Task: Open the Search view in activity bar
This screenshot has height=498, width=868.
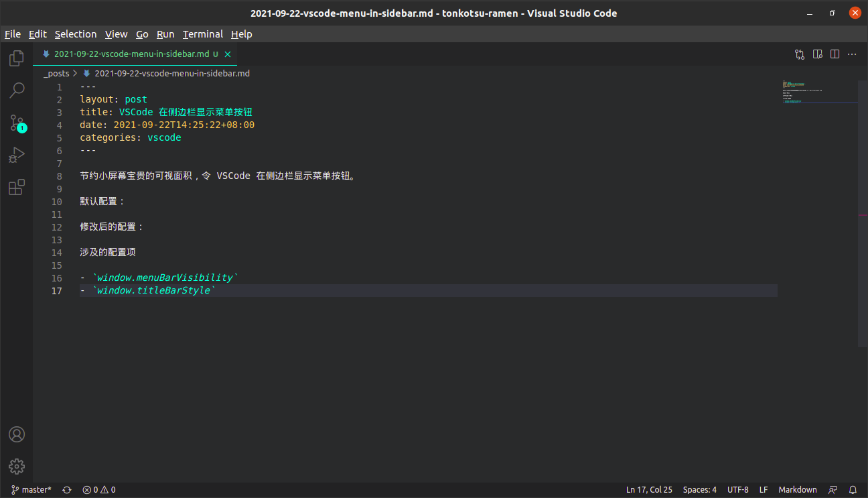Action: 17,90
